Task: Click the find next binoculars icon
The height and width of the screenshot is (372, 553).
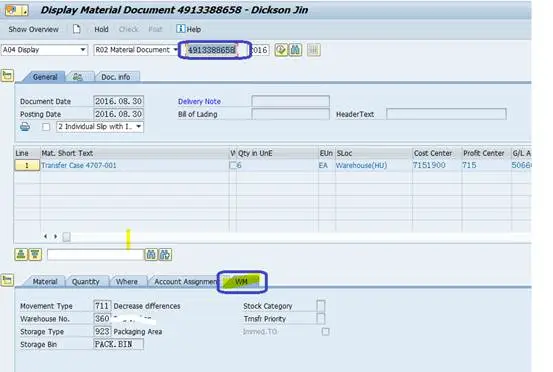Action: tap(165, 255)
